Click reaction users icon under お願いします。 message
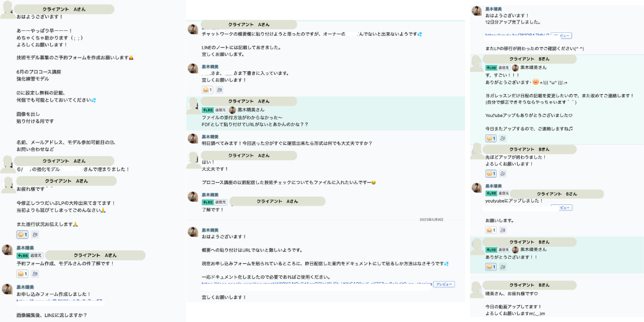This screenshot has height=322, width=644. 503,230
